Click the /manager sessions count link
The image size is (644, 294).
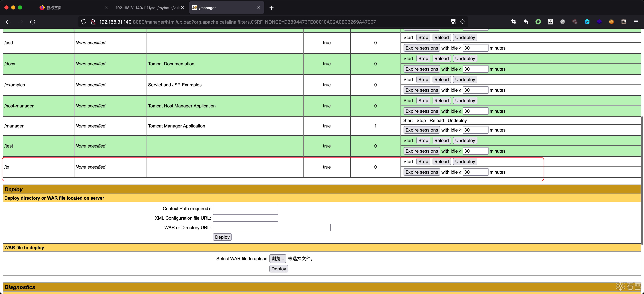(375, 126)
